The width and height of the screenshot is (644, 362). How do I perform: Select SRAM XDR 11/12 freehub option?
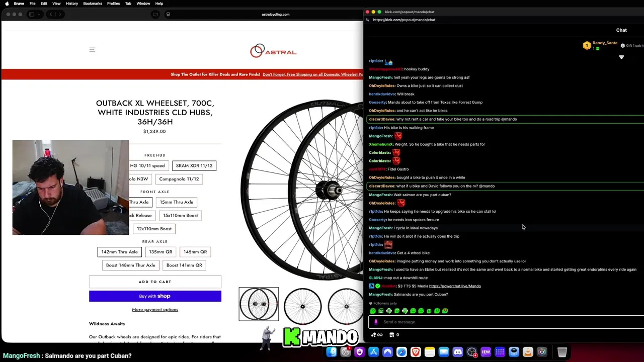point(194,165)
